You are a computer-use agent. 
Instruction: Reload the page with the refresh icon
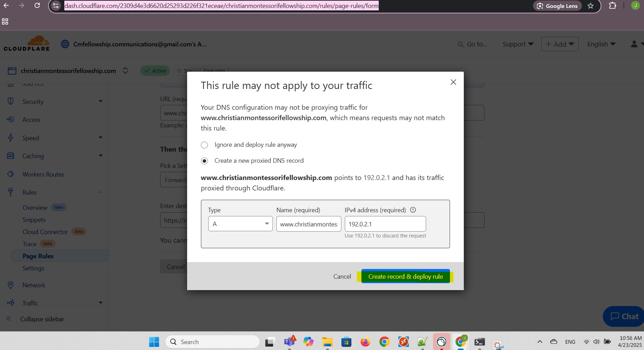pyautogui.click(x=37, y=6)
